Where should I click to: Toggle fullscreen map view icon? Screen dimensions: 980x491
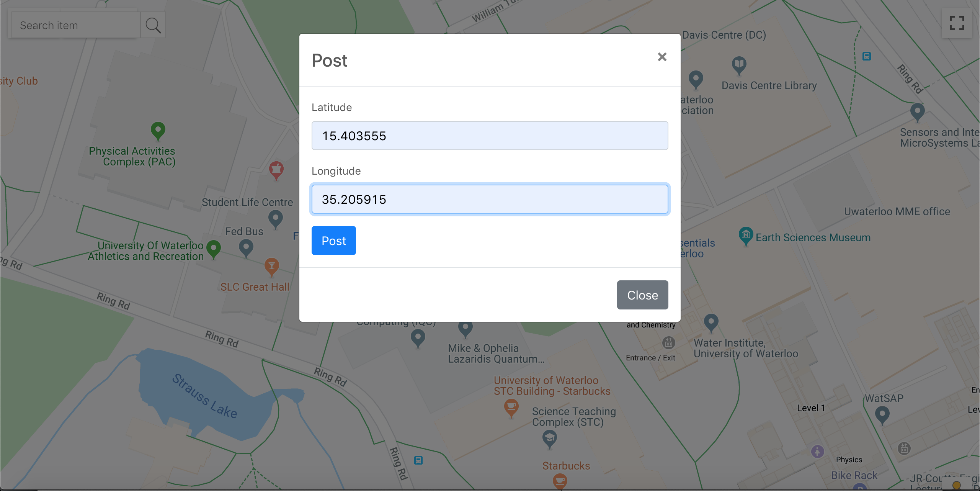pos(957,23)
